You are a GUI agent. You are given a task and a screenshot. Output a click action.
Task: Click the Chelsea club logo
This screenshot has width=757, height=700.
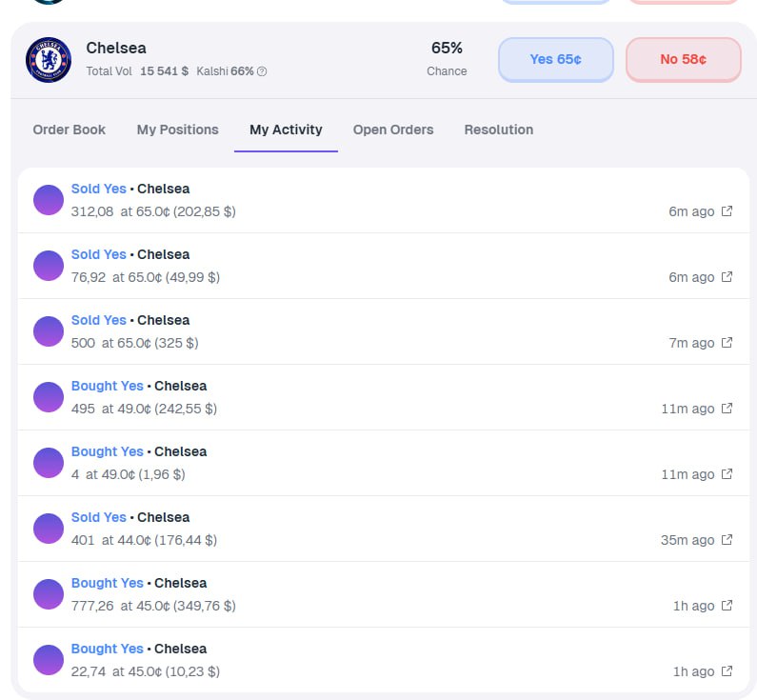pyautogui.click(x=49, y=60)
